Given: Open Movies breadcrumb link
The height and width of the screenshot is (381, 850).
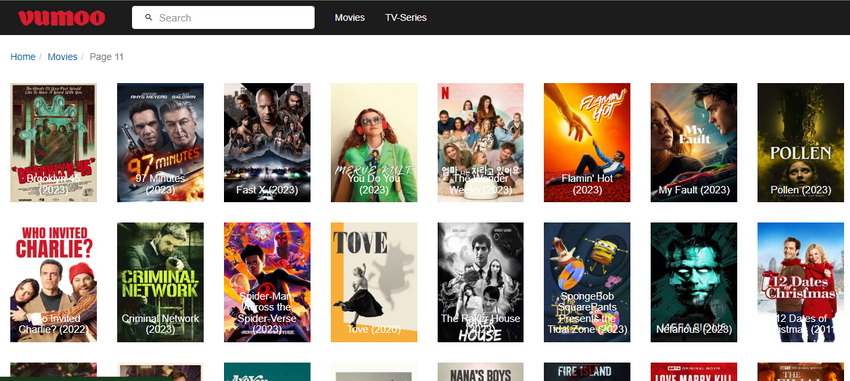Looking at the screenshot, I should coord(62,56).
